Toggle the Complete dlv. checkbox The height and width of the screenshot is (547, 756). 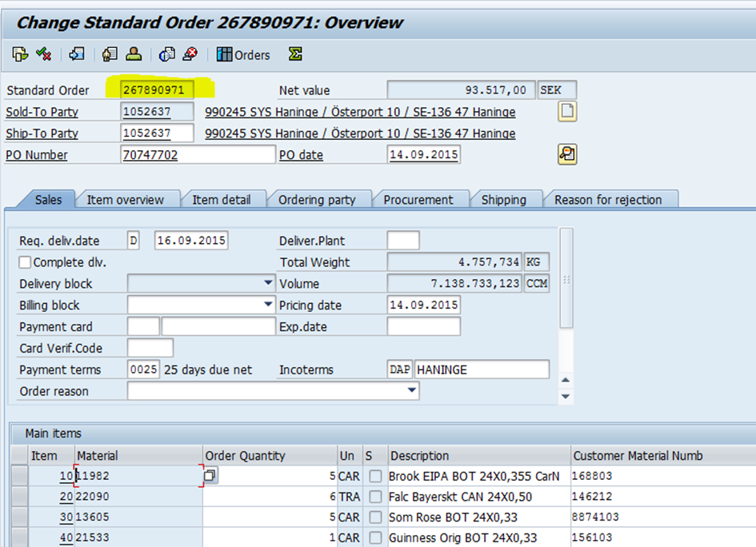click(x=25, y=262)
